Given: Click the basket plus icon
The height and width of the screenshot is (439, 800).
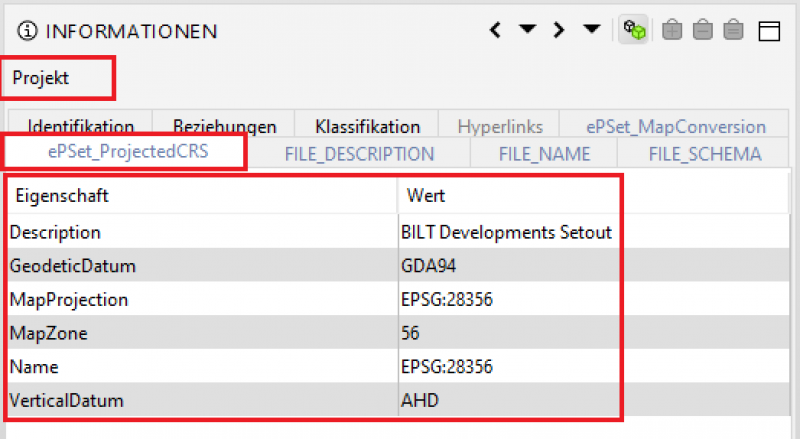Looking at the screenshot, I should point(672,30).
